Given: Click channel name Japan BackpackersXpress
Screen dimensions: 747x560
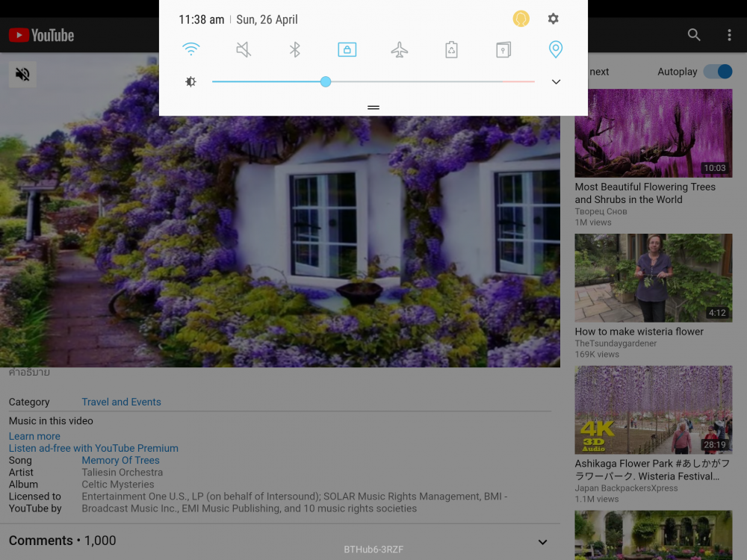Looking at the screenshot, I should tap(626, 488).
